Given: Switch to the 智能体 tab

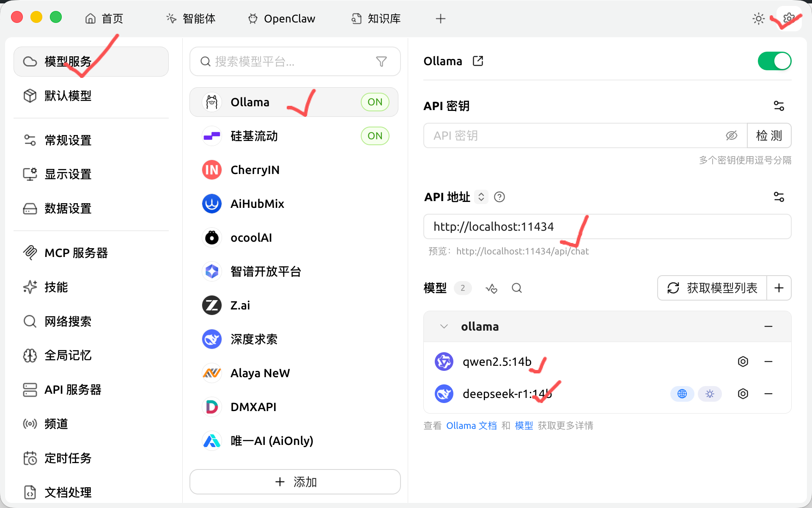Looking at the screenshot, I should 191,19.
